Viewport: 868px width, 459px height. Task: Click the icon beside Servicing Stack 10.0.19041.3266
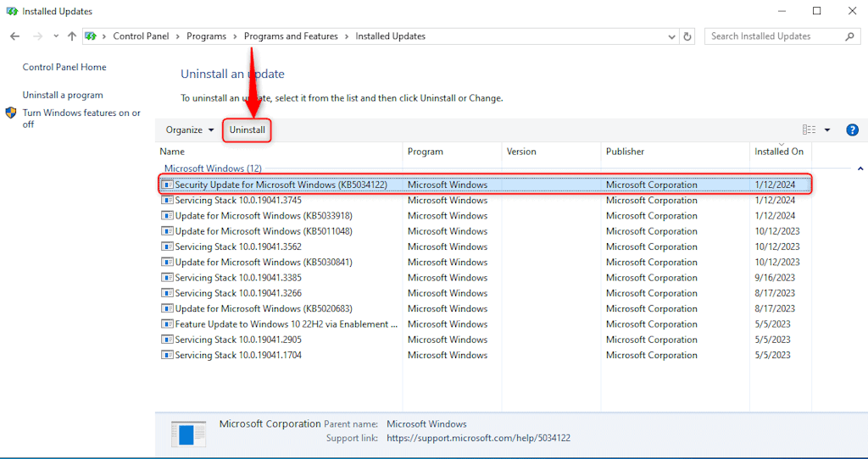(x=167, y=293)
